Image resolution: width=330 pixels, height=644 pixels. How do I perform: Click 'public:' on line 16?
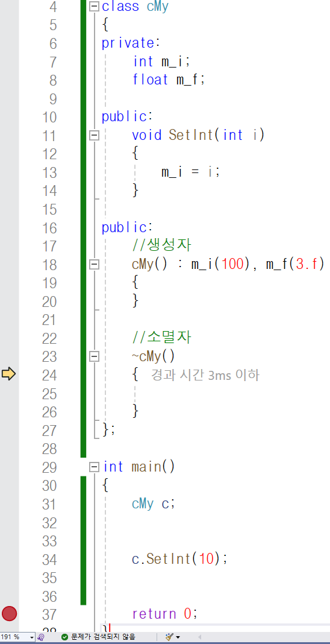tap(127, 227)
